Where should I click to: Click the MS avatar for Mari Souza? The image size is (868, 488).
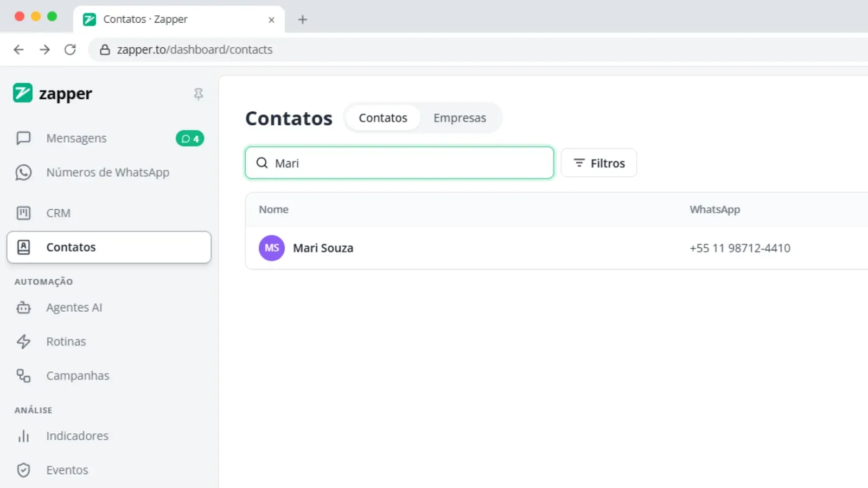click(272, 248)
